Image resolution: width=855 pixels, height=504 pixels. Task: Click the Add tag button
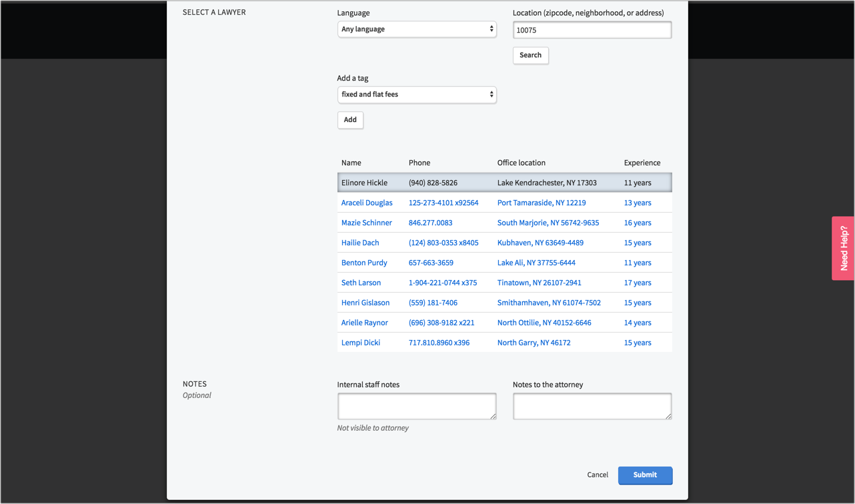coord(350,120)
